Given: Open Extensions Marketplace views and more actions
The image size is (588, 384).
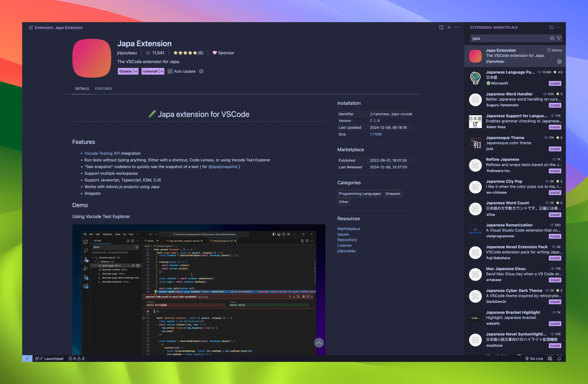Looking at the screenshot, I should 559,27.
